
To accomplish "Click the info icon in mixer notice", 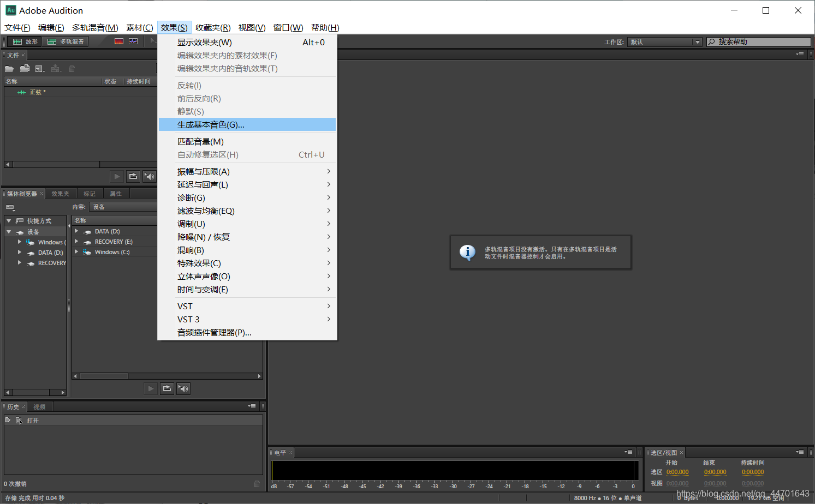I will coord(467,252).
